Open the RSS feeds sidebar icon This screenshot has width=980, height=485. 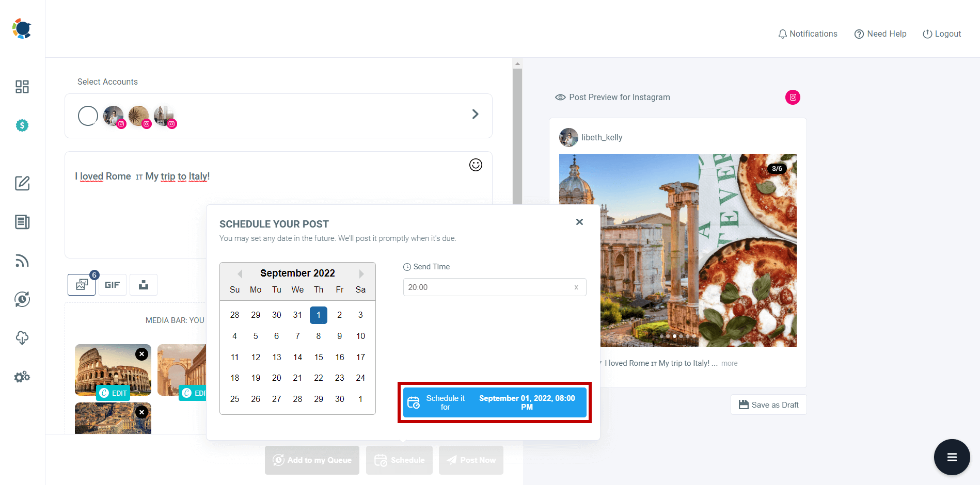22,261
